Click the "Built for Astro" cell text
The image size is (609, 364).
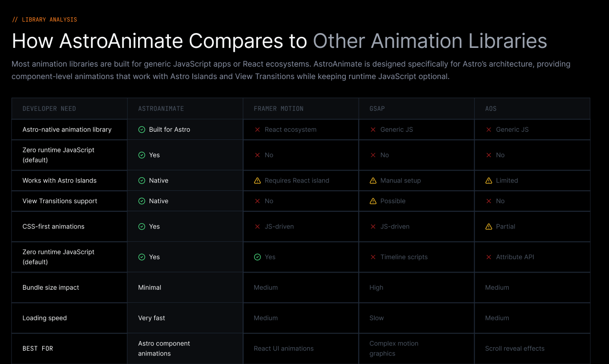(x=170, y=129)
